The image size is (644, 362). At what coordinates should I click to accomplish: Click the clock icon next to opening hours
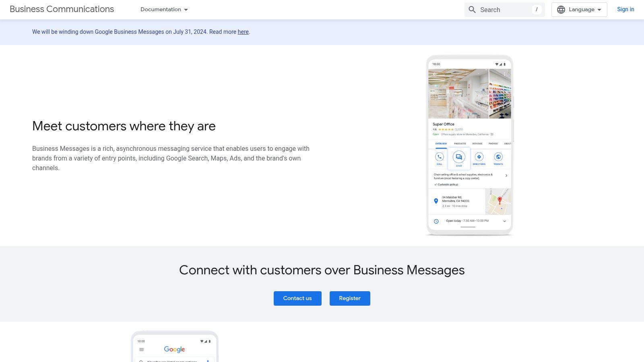436,221
